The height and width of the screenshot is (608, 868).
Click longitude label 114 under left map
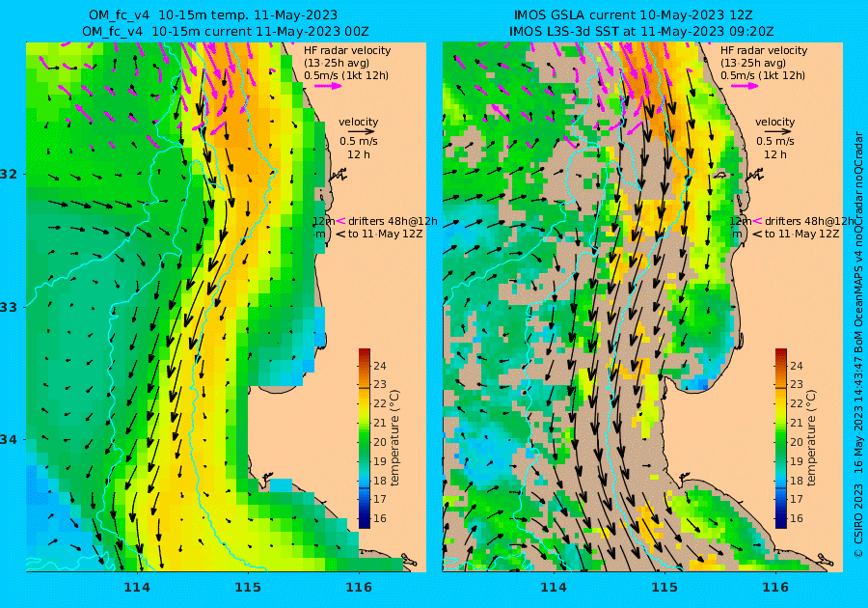pyautogui.click(x=137, y=588)
